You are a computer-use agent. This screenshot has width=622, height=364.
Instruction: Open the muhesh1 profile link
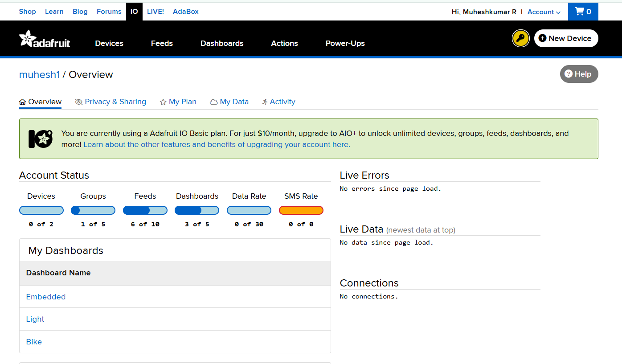[40, 74]
